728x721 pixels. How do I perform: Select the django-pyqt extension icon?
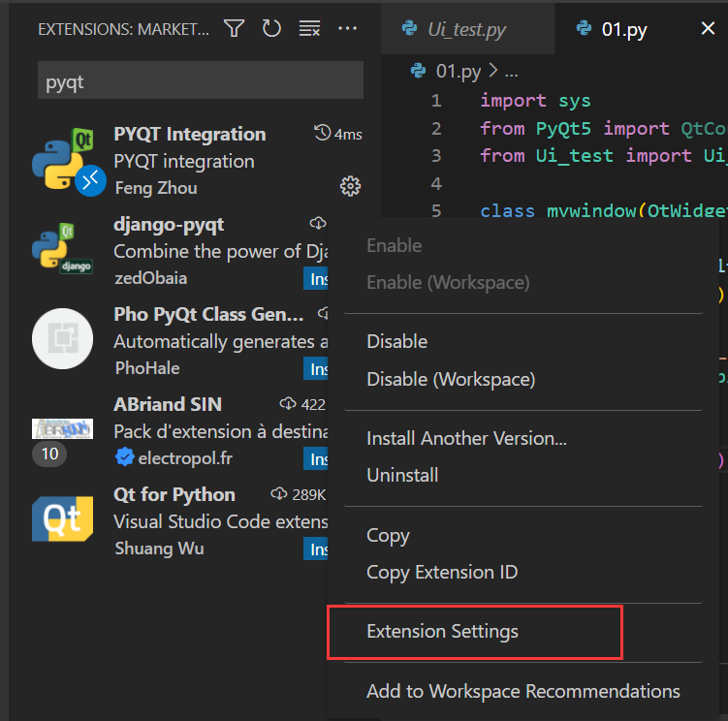pos(63,248)
